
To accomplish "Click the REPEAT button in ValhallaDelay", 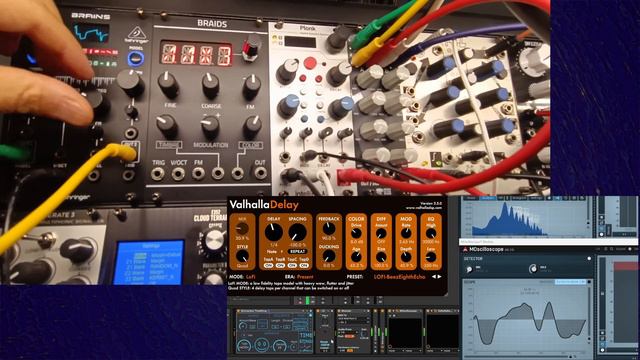I will click(x=297, y=251).
